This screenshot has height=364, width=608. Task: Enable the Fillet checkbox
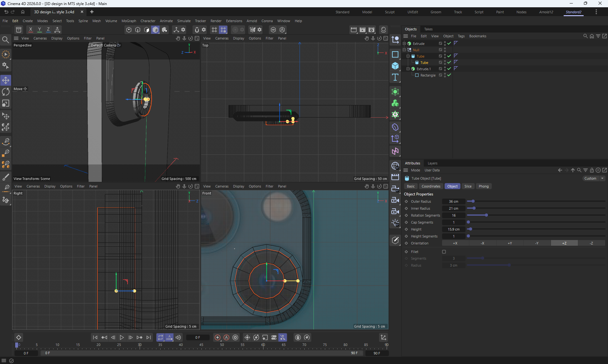[x=444, y=252]
